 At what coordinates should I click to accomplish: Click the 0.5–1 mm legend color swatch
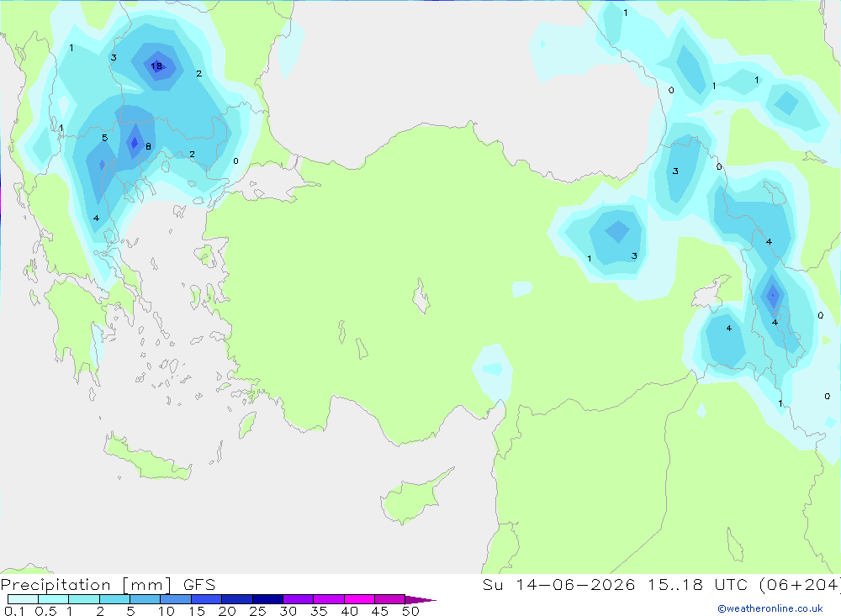(53, 599)
